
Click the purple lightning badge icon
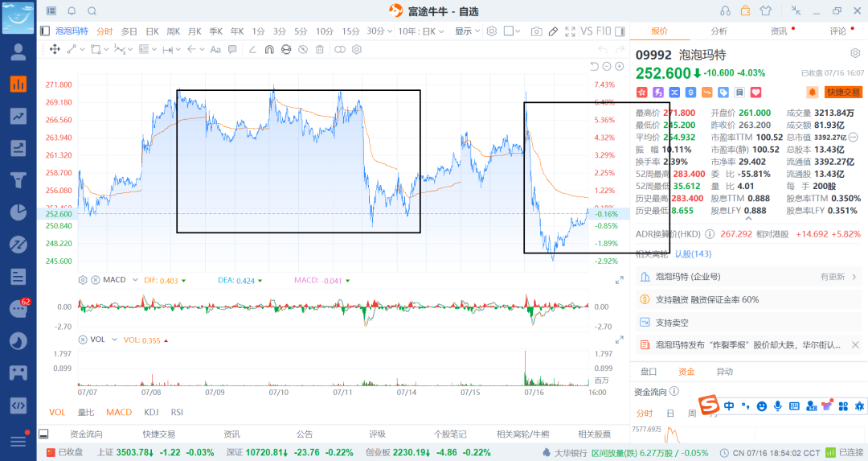pyautogui.click(x=658, y=92)
